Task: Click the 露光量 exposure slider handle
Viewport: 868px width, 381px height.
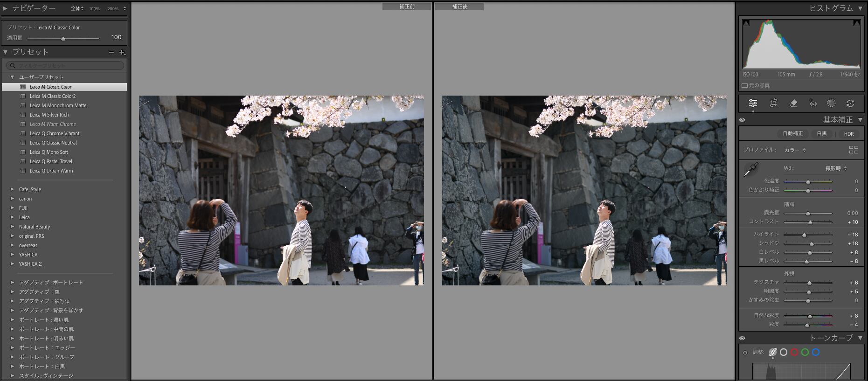Action: (x=808, y=213)
